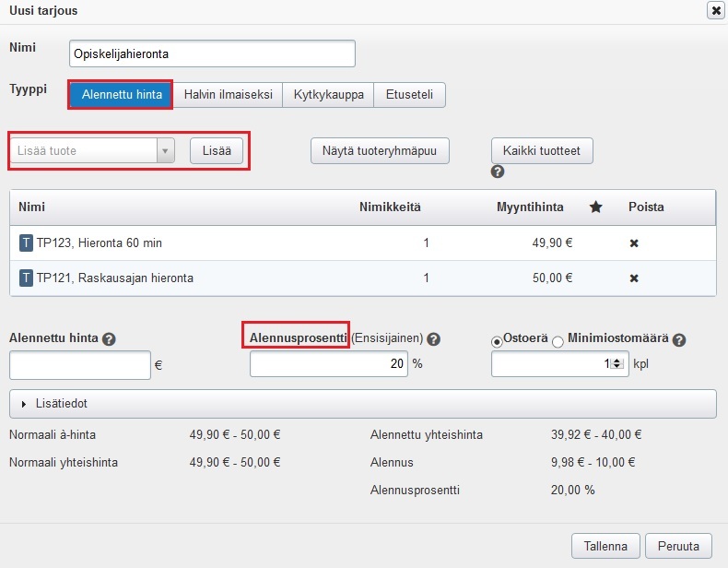Open help for Alennettu hinta field
The height and width of the screenshot is (568, 728).
click(x=110, y=339)
